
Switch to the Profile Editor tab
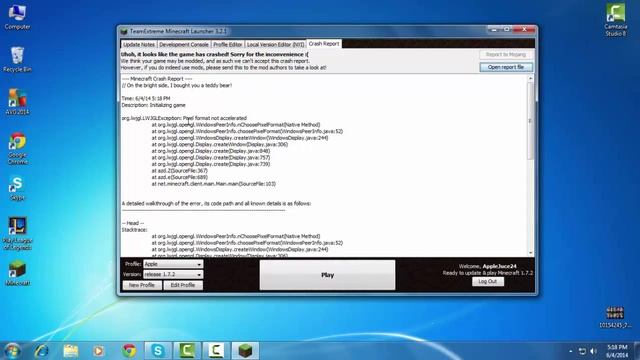click(227, 44)
